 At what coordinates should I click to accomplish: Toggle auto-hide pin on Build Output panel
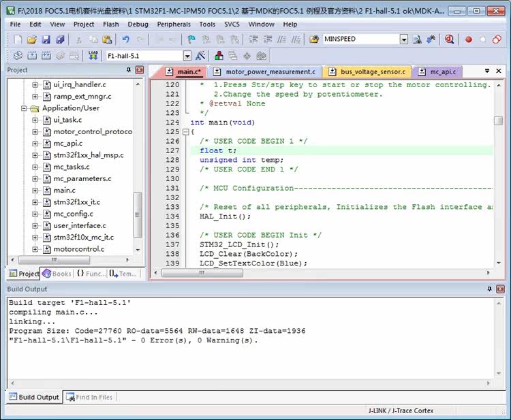pyautogui.click(x=489, y=289)
